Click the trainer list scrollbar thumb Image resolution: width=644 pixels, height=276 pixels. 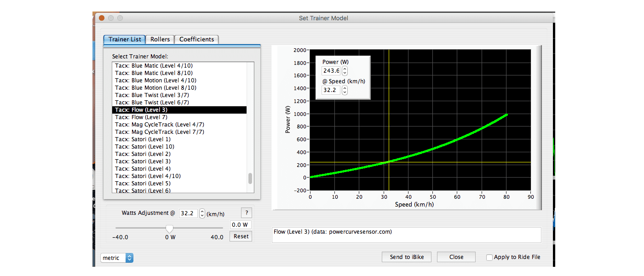click(250, 178)
